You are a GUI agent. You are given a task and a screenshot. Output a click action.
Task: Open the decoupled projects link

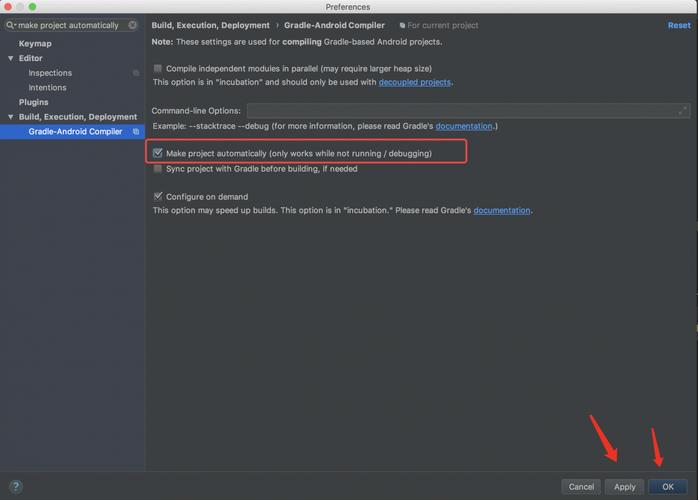[414, 82]
